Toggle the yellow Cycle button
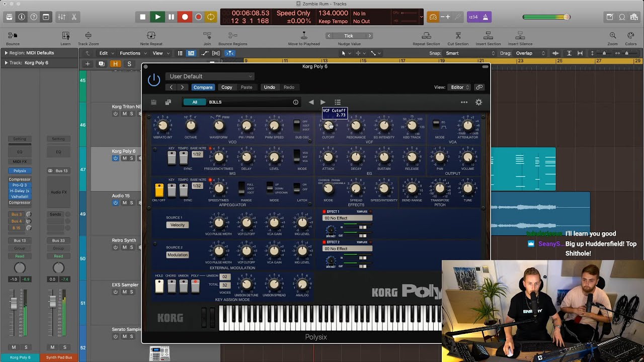Image resolution: width=644 pixels, height=362 pixels. pos(211,17)
